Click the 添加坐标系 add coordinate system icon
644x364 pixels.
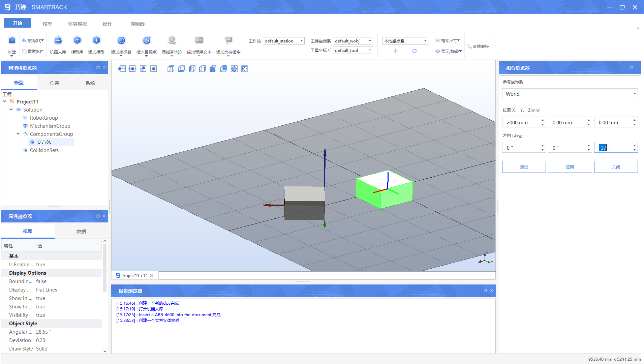point(121,40)
